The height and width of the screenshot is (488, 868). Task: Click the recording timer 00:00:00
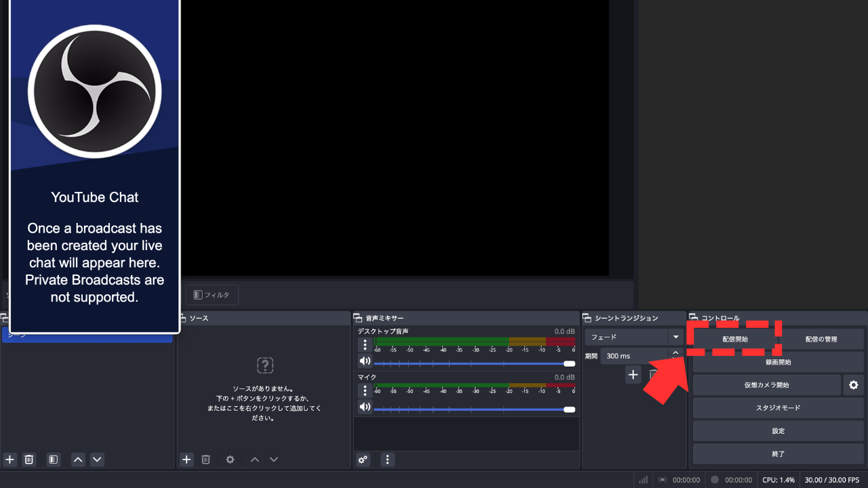tap(738, 480)
